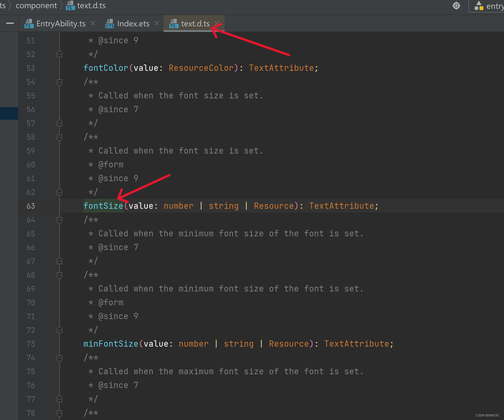Click the TS file icon on text.d.ts tab

coord(174,24)
